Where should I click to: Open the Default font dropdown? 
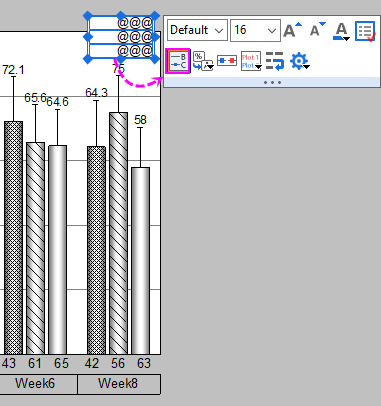pyautogui.click(x=197, y=30)
